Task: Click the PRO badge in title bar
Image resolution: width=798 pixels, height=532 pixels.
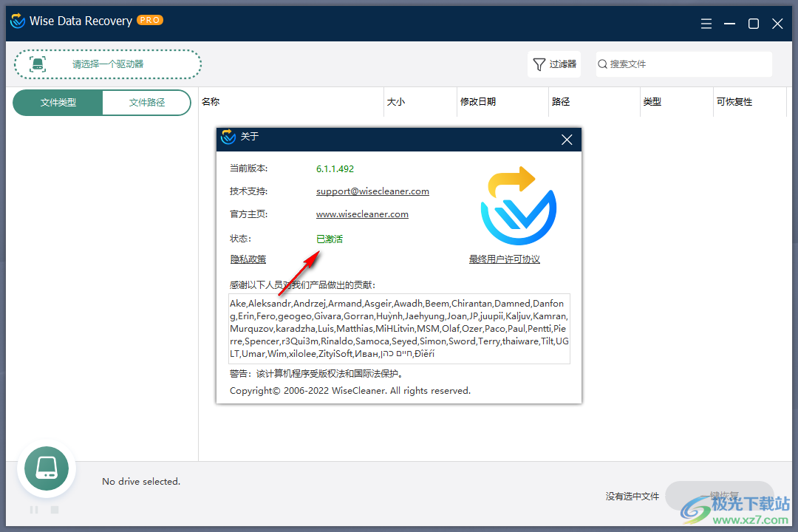Action: click(149, 21)
